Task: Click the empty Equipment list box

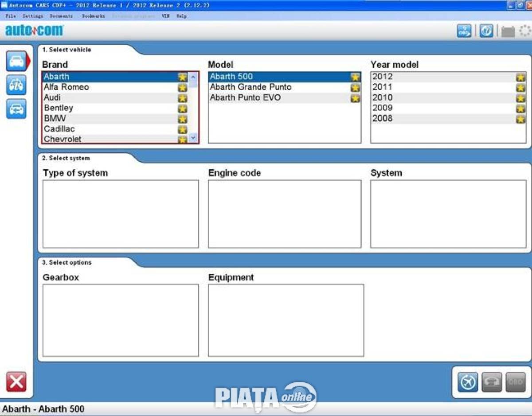Action: coord(286,320)
